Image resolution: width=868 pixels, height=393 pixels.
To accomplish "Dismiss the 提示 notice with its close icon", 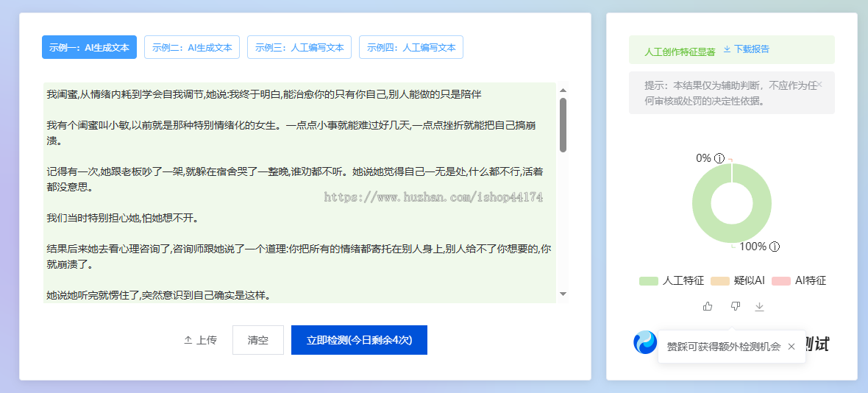I will coord(820,85).
